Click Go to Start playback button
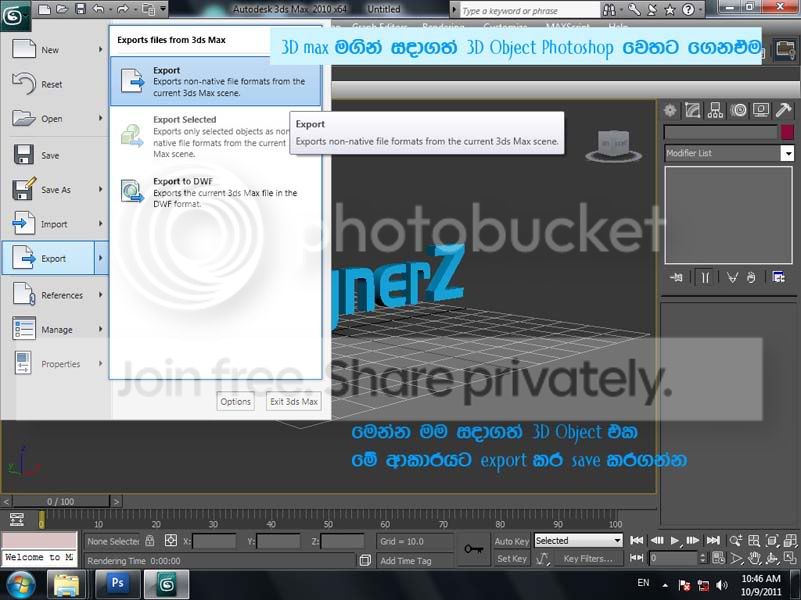Screen dimensions: 801x600 click(637, 540)
